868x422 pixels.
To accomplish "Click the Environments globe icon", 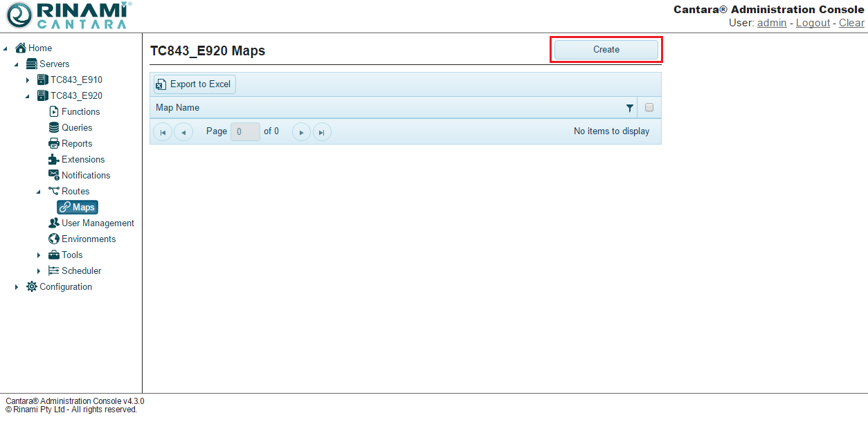I will click(54, 239).
